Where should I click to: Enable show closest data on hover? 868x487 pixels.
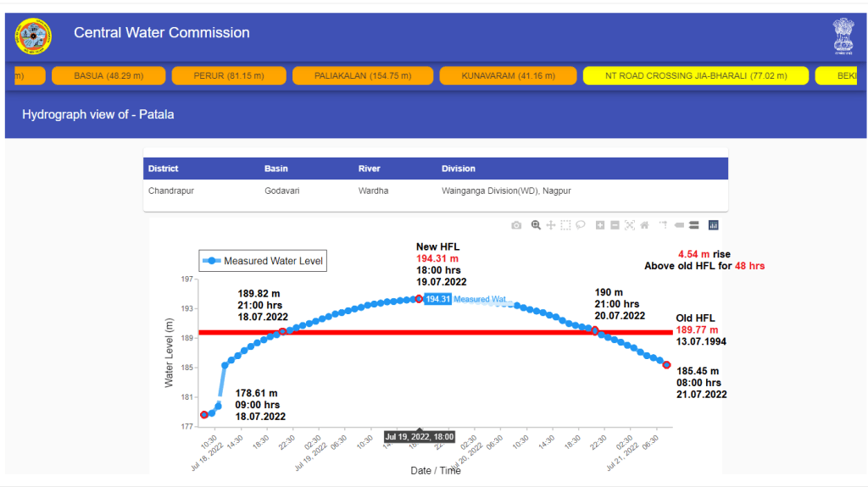coord(679,225)
